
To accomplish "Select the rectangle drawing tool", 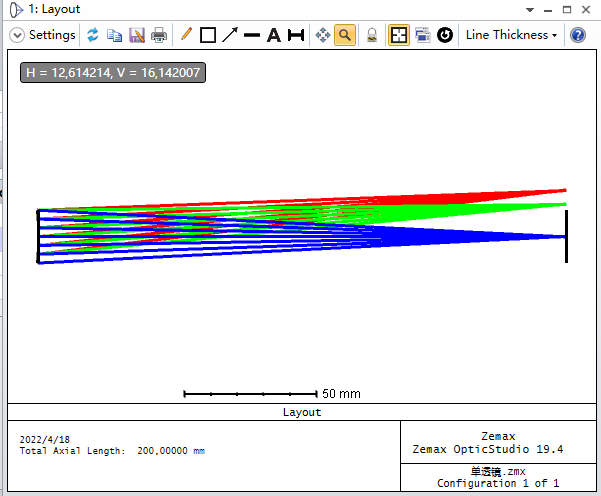I will 208,35.
